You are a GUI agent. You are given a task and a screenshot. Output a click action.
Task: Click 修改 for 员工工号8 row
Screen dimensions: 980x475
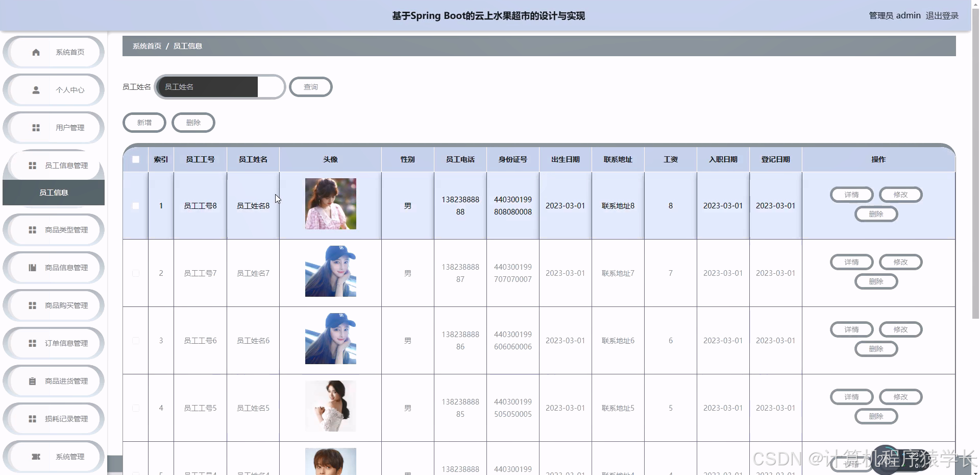(x=900, y=195)
